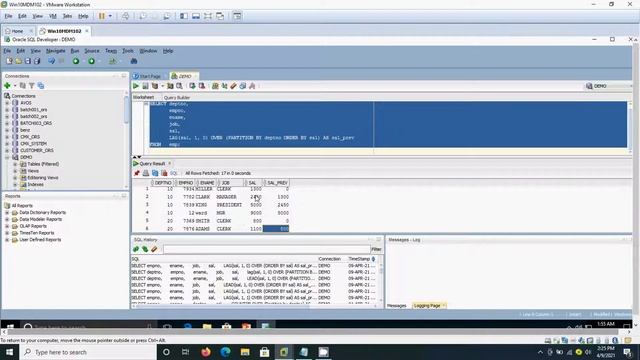Expand the AVOS connection node

tap(7, 103)
